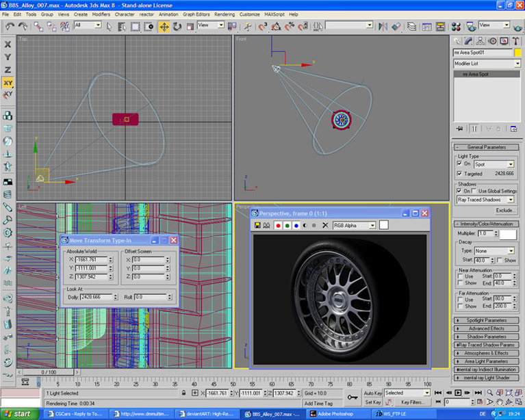This screenshot has height=420, width=525.
Task: Click the Undo arrow in main toolbar
Action: coord(10,26)
